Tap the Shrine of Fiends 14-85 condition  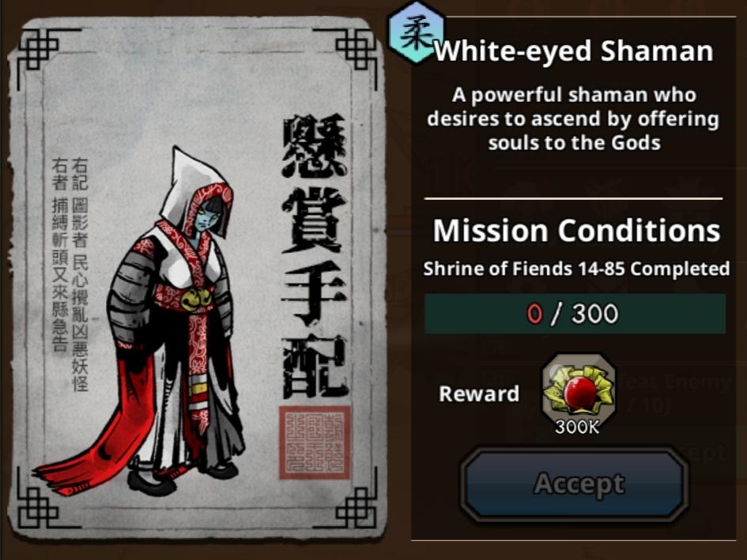(x=576, y=269)
